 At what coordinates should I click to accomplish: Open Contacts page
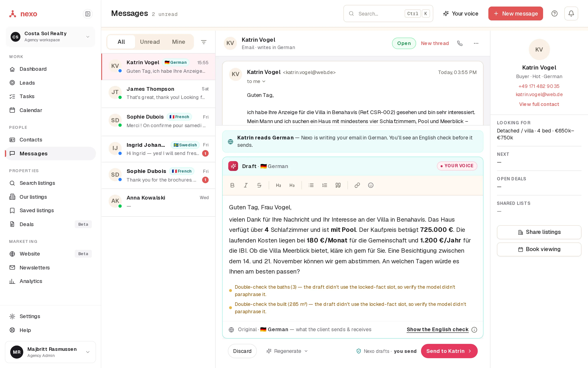coord(50,140)
